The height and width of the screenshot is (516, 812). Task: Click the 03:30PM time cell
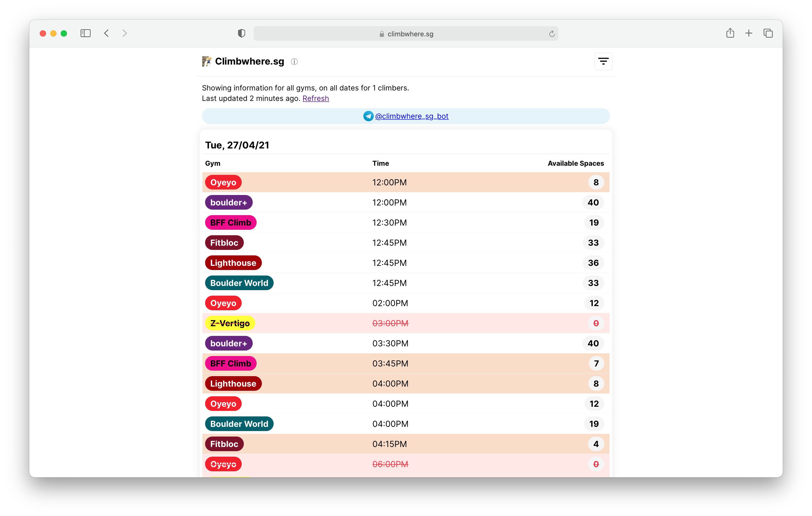(x=390, y=343)
